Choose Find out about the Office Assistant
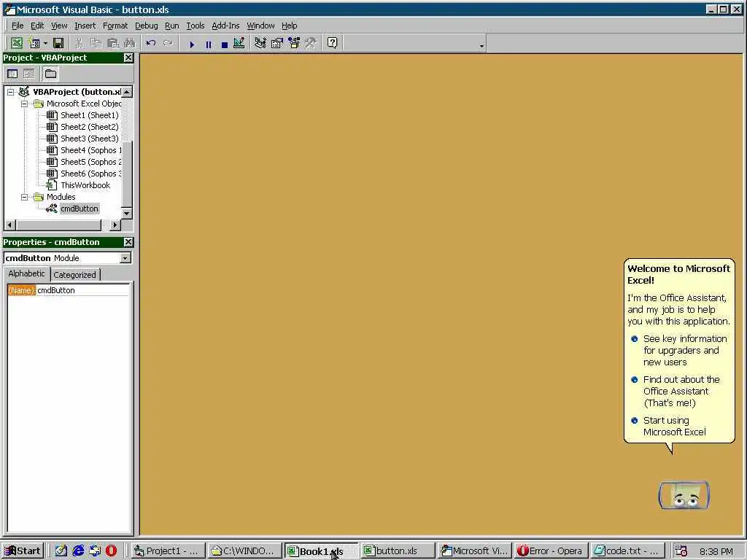The height and width of the screenshot is (560, 747). pos(676,392)
